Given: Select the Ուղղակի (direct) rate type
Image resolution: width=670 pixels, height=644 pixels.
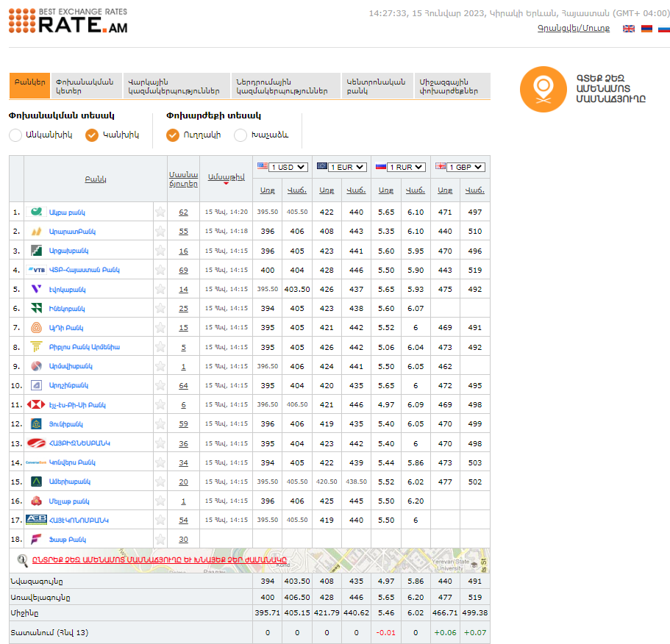Looking at the screenshot, I should [x=173, y=135].
